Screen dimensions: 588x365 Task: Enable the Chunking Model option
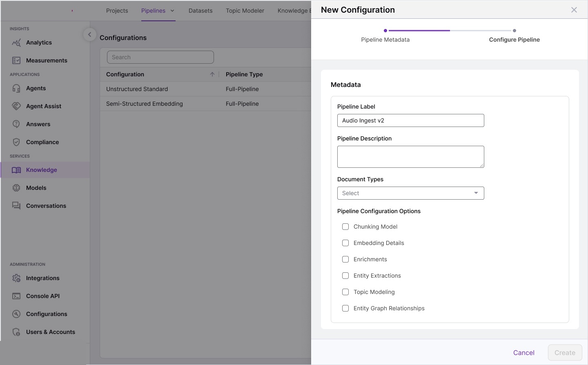345,227
